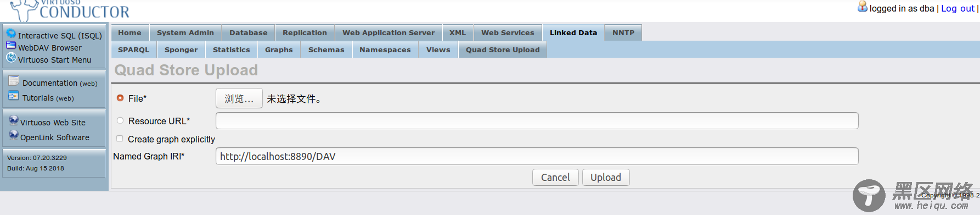Image resolution: width=980 pixels, height=215 pixels.
Task: Click the Tutorials icon in sidebar
Action: (x=14, y=96)
